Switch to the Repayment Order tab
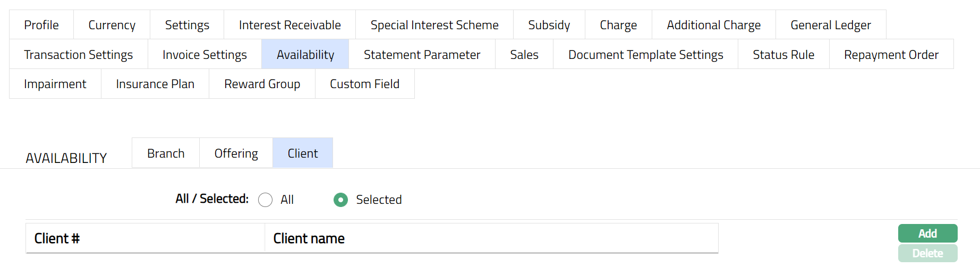Screen dimensions: 980x276 pyautogui.click(x=891, y=55)
